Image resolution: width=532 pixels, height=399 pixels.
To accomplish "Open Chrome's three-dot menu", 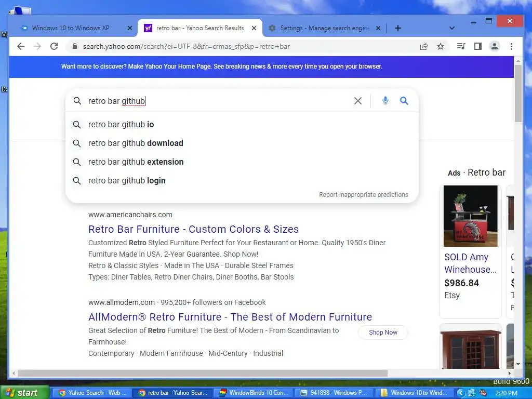I will tap(511, 46).
